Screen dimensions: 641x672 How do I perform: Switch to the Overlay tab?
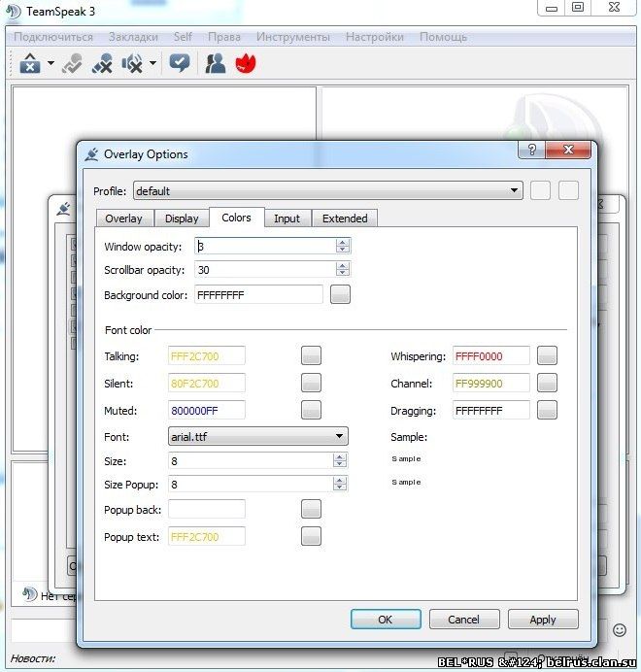pos(124,218)
